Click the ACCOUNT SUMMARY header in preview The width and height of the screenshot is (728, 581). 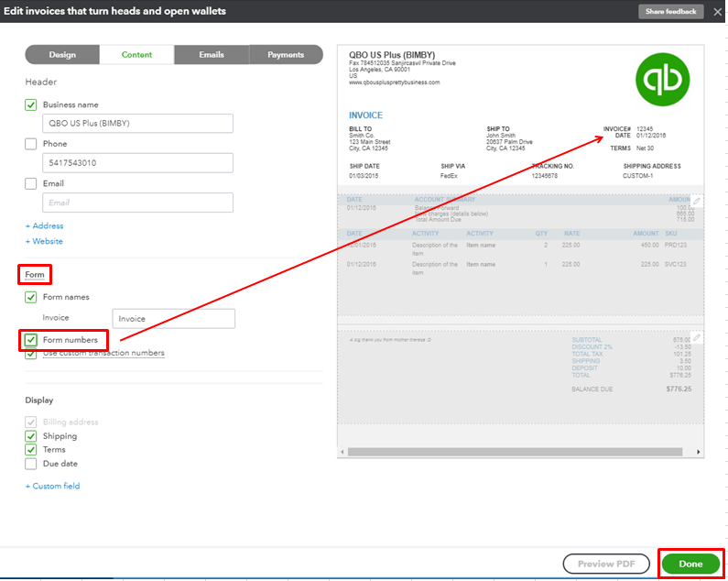pyautogui.click(x=445, y=200)
